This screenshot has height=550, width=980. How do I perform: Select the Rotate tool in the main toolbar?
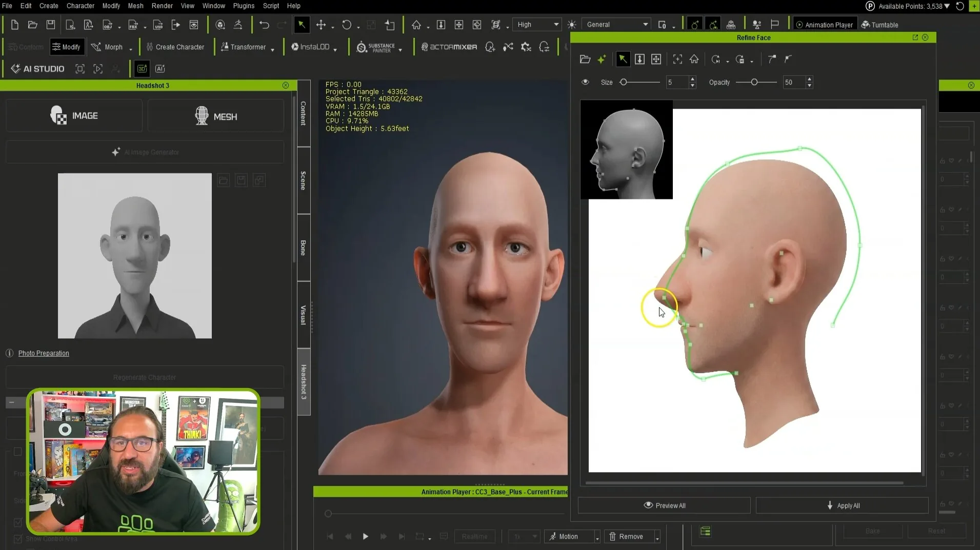pyautogui.click(x=347, y=25)
